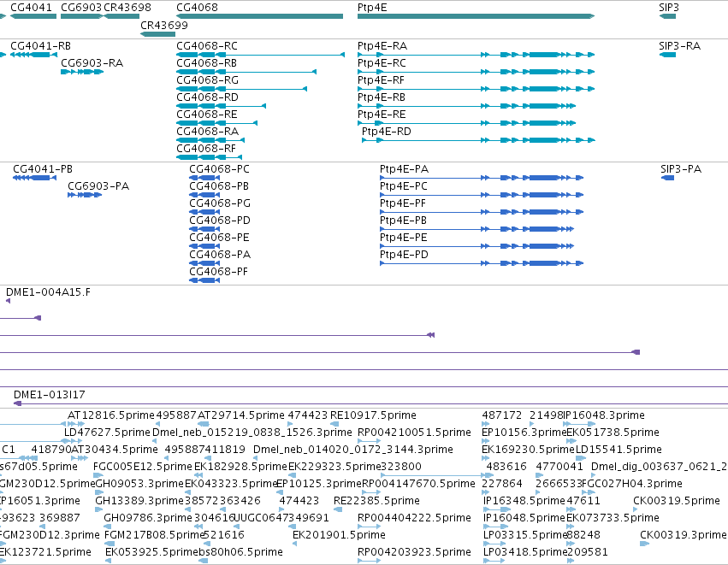
Task: Open BAC clone DME1-004A15.F
Action: [x=48, y=292]
